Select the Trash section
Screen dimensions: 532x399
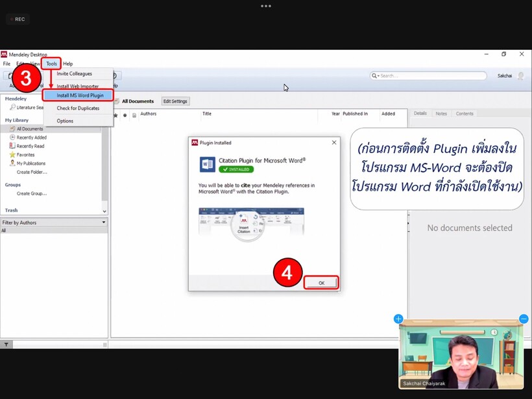pos(11,210)
